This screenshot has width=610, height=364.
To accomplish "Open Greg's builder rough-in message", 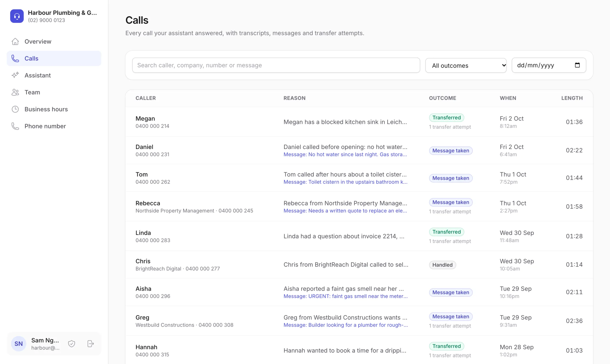I will [x=346, y=325].
